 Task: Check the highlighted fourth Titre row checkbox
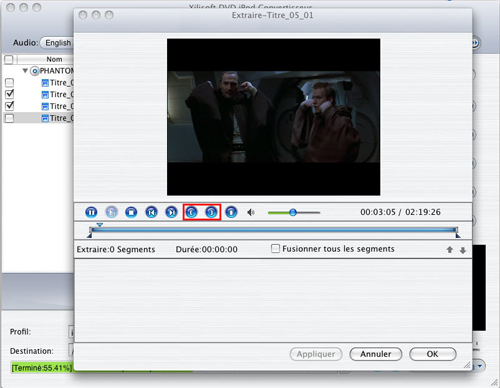[x=10, y=118]
